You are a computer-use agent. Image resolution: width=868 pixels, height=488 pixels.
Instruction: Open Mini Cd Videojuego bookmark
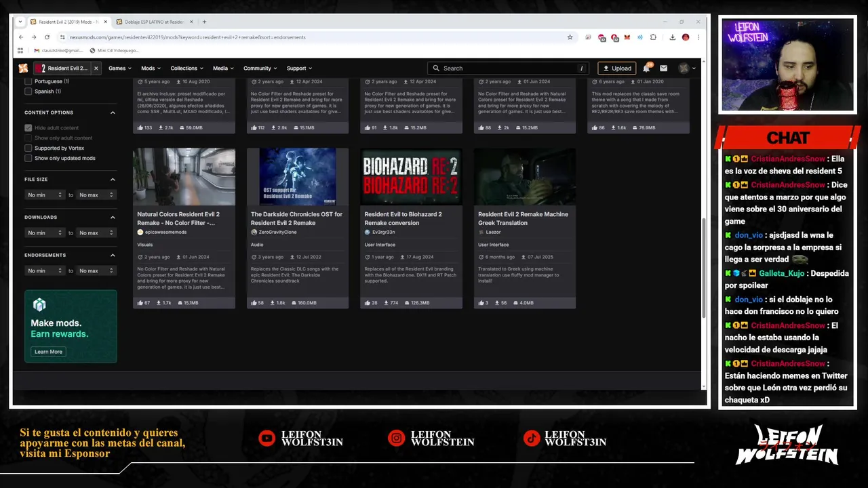114,50
